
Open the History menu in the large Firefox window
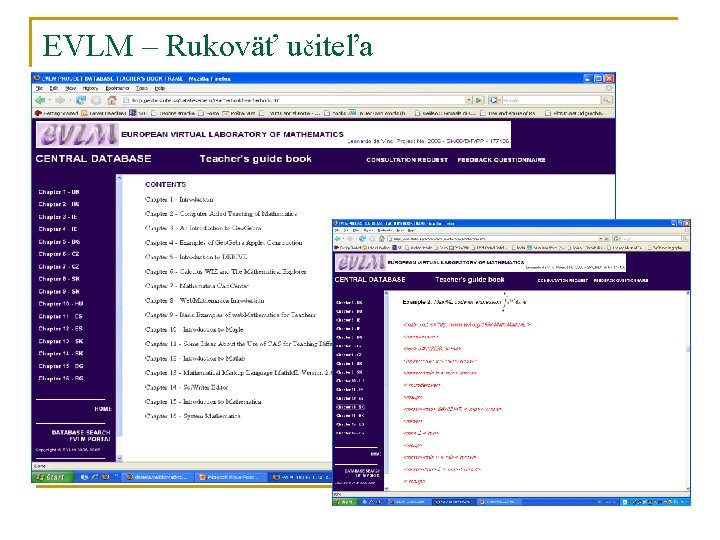point(90,88)
